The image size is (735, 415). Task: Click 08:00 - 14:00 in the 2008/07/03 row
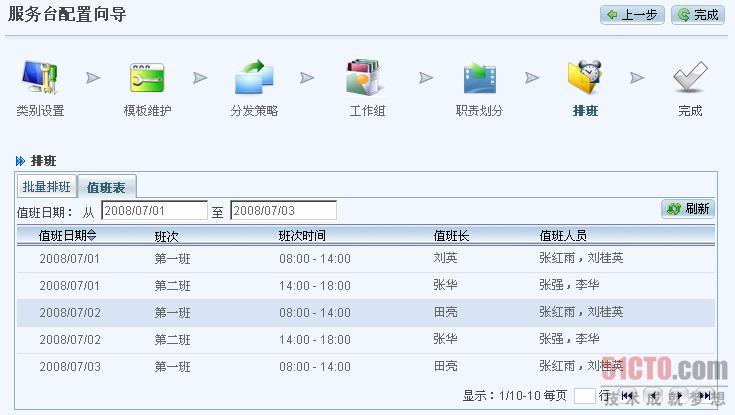click(315, 367)
